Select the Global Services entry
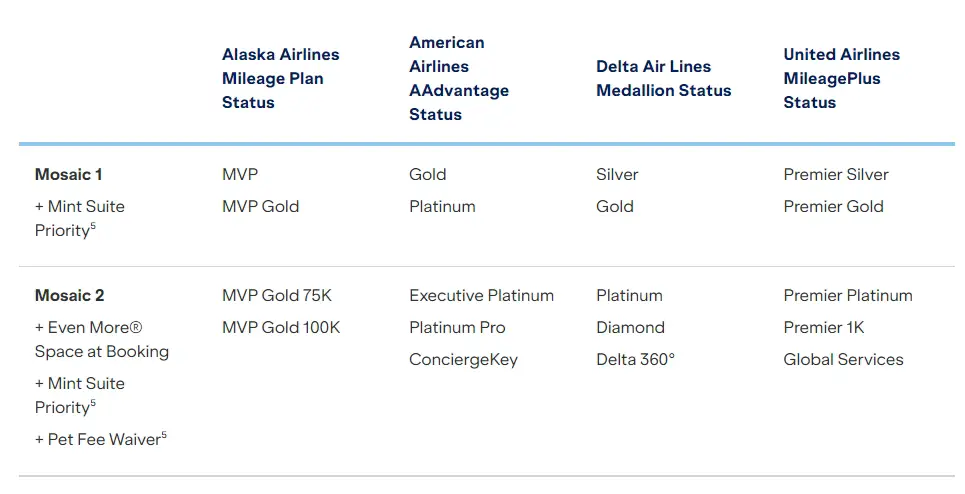This screenshot has height=494, width=965. pos(843,359)
